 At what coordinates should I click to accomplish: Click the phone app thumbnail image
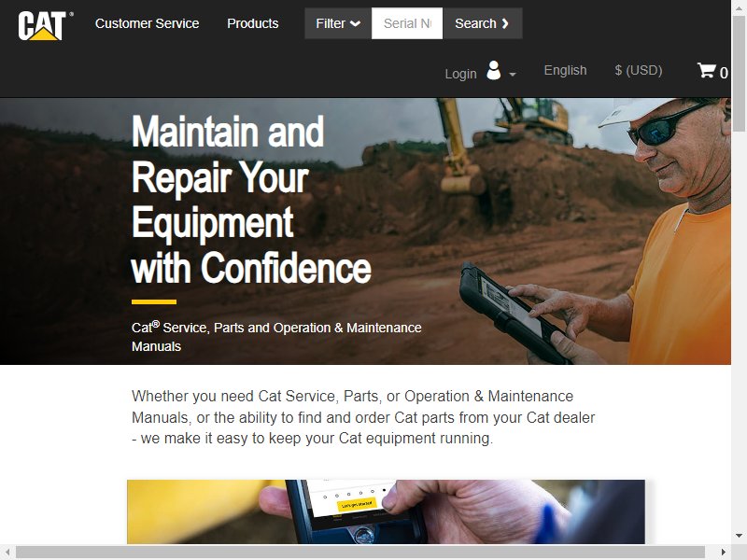click(386, 511)
